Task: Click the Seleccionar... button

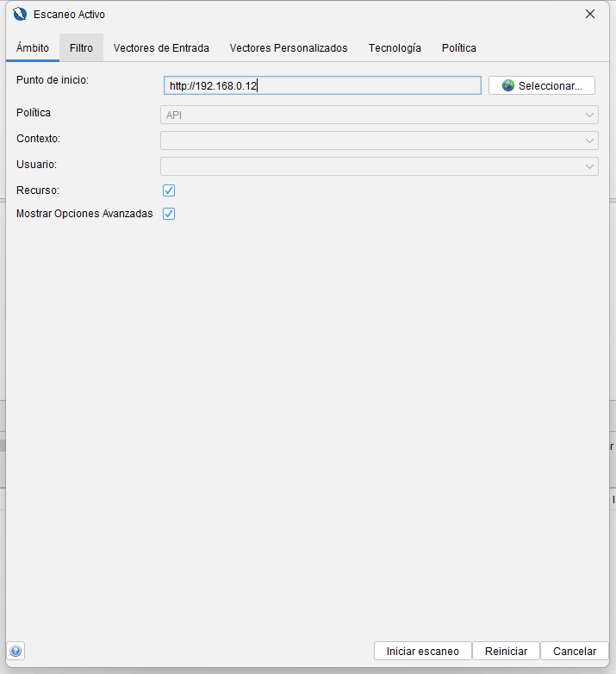Action: coord(542,86)
